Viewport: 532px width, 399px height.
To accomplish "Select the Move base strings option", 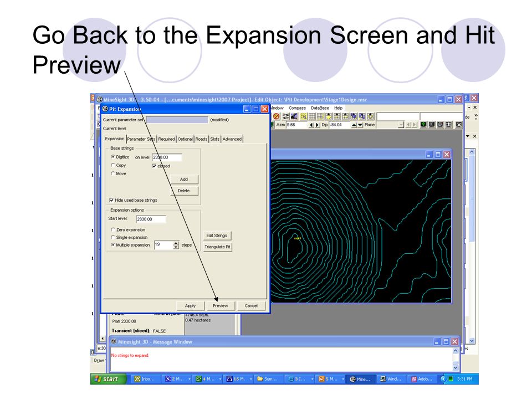I will 112,173.
